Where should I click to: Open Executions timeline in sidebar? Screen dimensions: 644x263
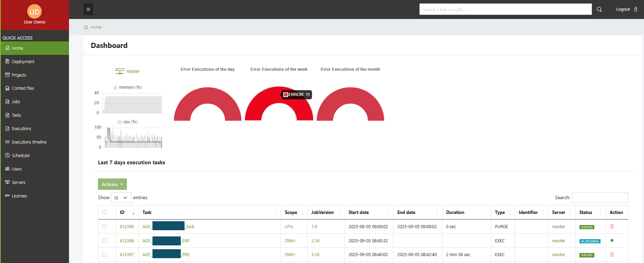click(x=29, y=142)
